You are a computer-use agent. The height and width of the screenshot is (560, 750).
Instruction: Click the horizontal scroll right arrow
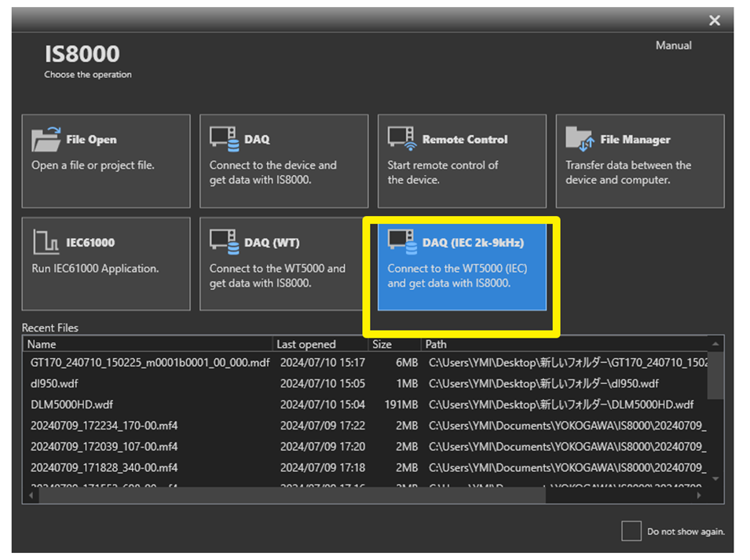699,496
